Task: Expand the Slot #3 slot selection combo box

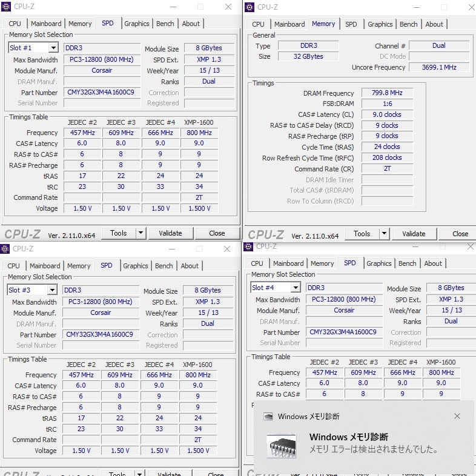Action: click(x=52, y=290)
